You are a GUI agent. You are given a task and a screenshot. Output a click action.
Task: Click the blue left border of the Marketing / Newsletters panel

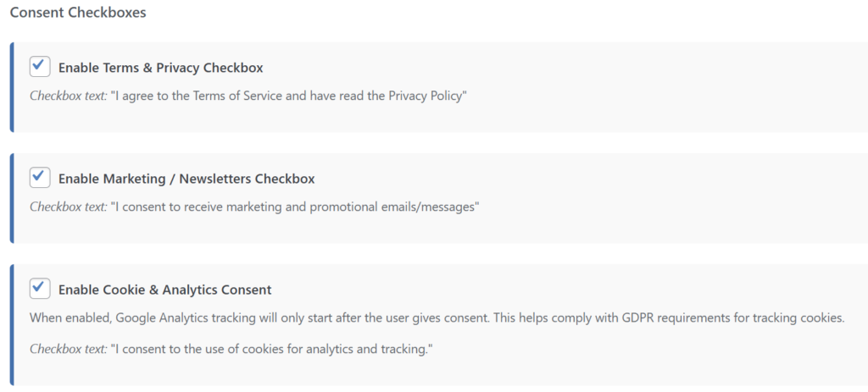pyautogui.click(x=12, y=198)
